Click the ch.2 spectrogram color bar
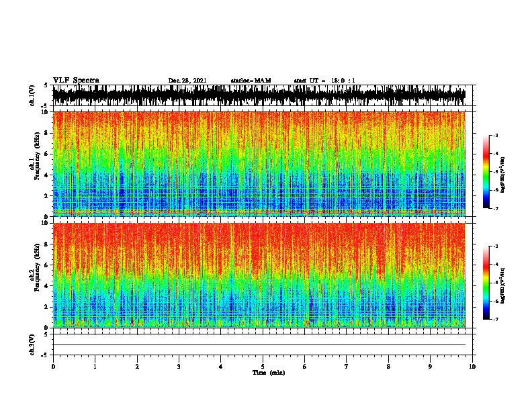 pos(486,283)
